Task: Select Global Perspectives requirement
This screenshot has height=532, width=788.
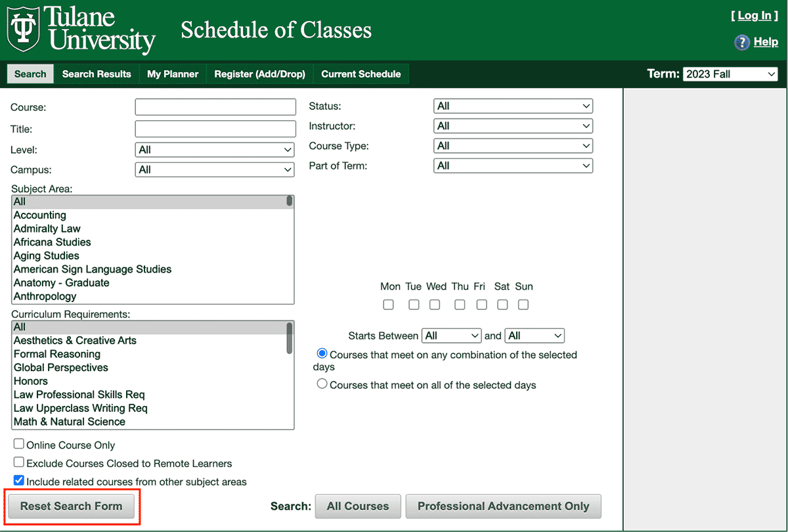Action: 149,367
